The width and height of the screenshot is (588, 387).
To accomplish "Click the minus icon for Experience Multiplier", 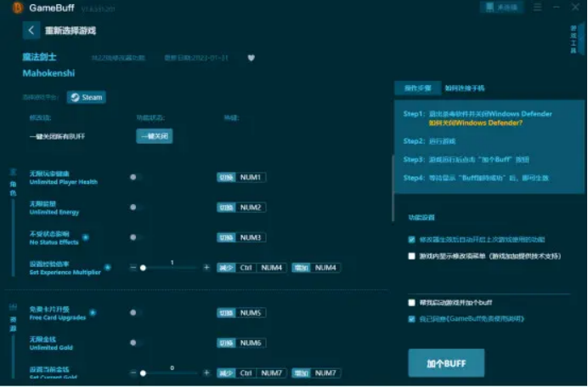I will 133,268.
